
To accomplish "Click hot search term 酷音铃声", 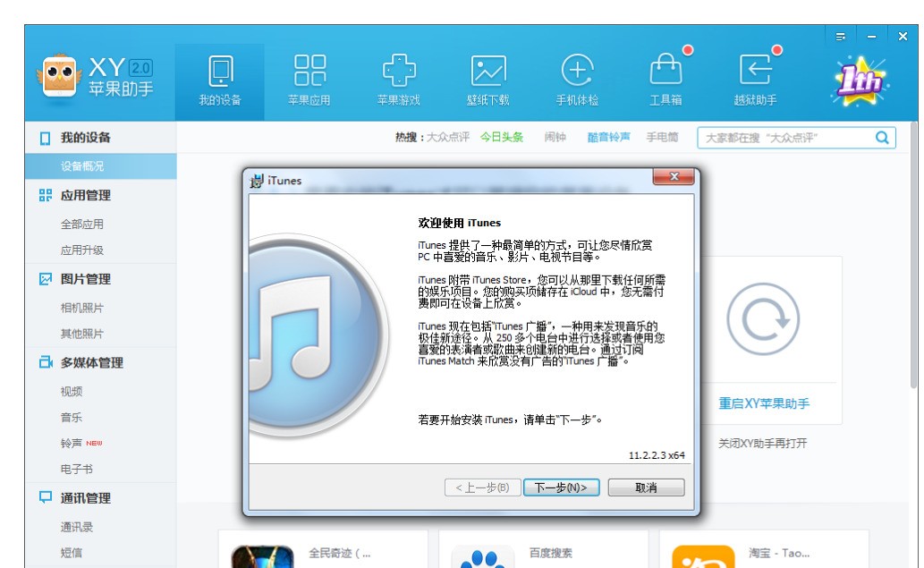I will [609, 137].
